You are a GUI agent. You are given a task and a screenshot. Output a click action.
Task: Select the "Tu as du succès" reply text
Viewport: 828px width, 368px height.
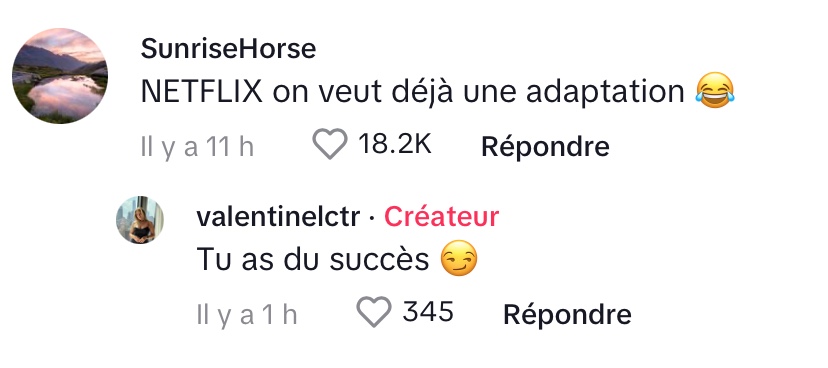(x=313, y=259)
